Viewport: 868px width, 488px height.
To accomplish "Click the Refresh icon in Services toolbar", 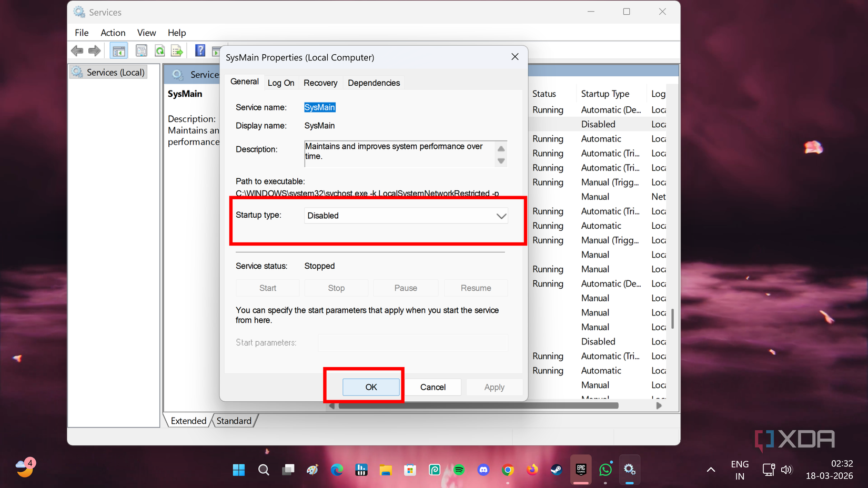I will [159, 50].
